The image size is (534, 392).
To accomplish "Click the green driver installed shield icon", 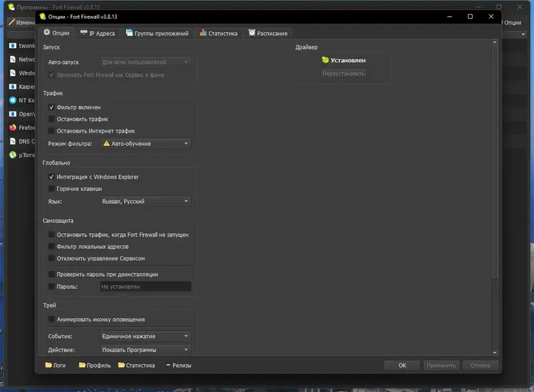I will [325, 60].
